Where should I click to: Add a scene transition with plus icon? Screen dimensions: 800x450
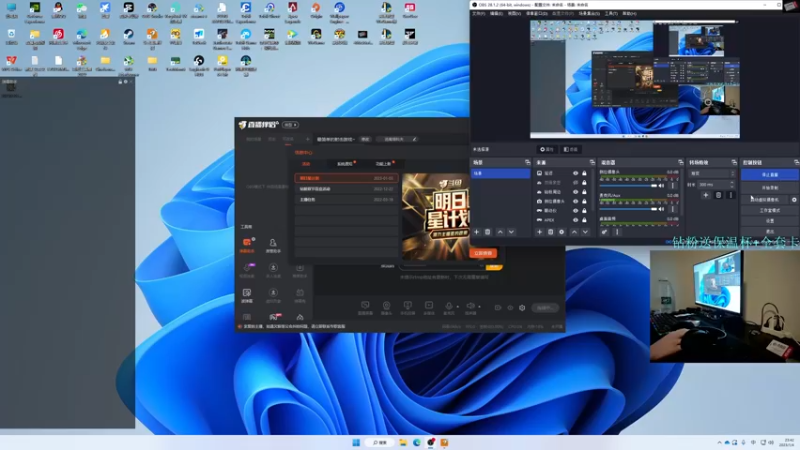point(706,195)
